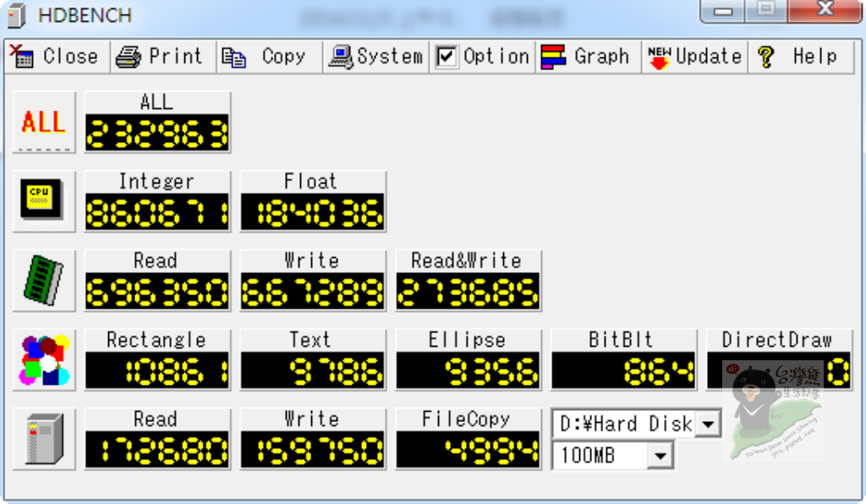866x504 pixels.
Task: Click the ALL score button
Action: click(x=157, y=122)
